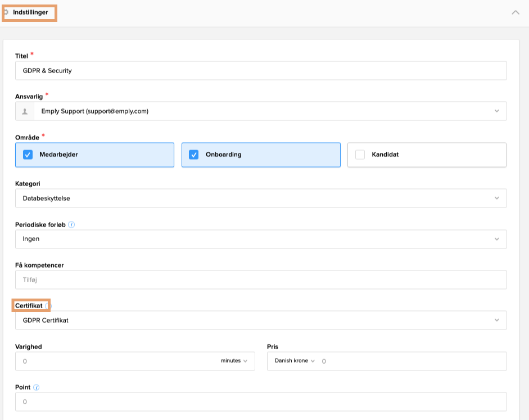Click the Indstillinger gear icon
Image resolution: width=529 pixels, height=420 pixels.
[x=6, y=12]
